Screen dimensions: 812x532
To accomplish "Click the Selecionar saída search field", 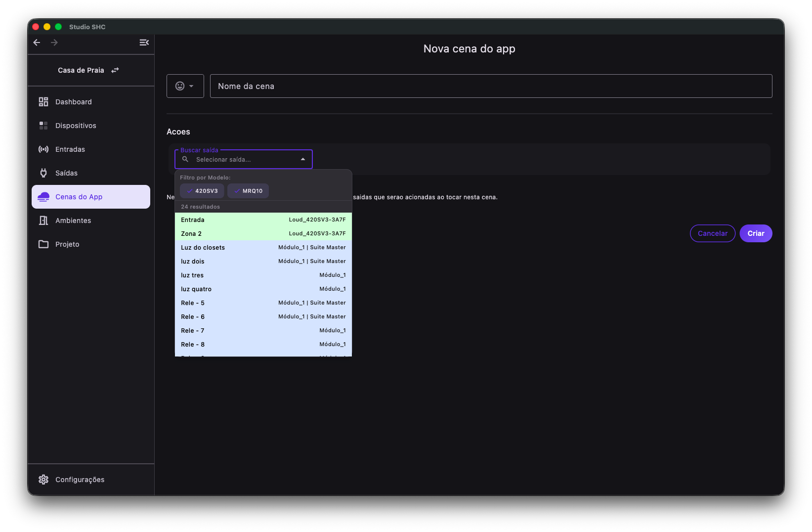I will tap(244, 159).
